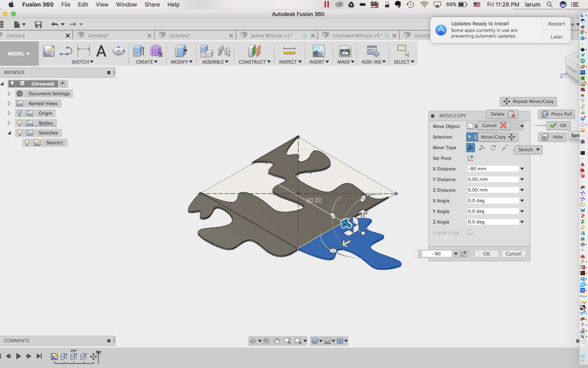Expand the Bodies tree node
The height and width of the screenshot is (368, 588).
point(9,123)
